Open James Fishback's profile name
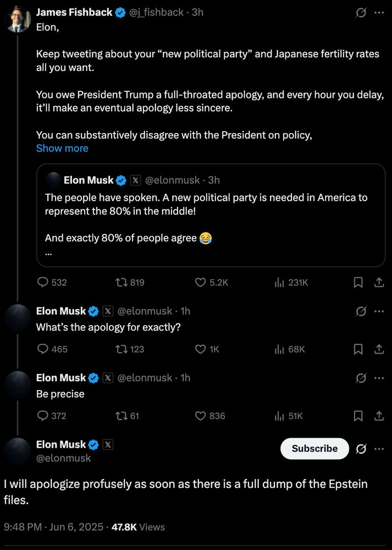Screen dimensions: 392x550 [x=74, y=12]
